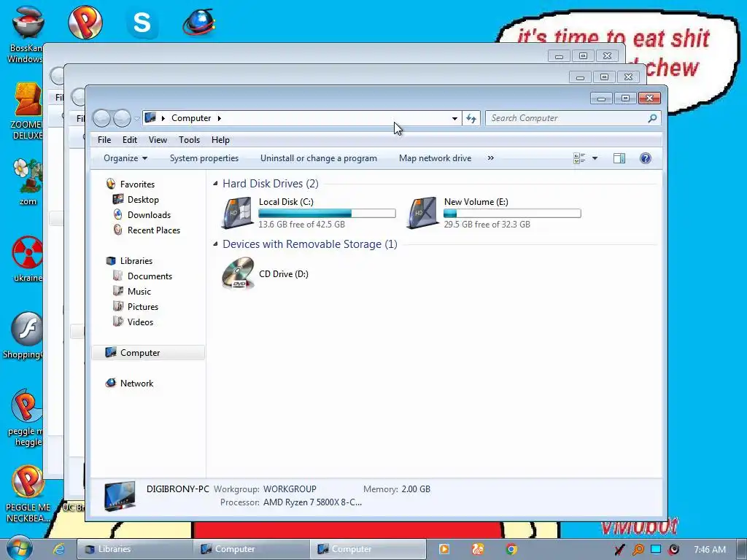Click New Volume (E:) usage bar
The image size is (747, 560).
click(512, 214)
